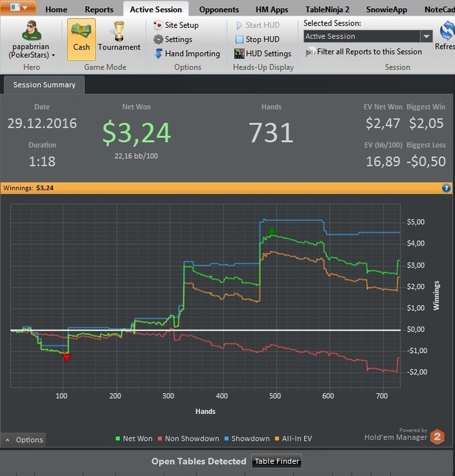Viewport: 455px width, 476px height.
Task: Expand the graph Options panel
Action: click(x=24, y=440)
